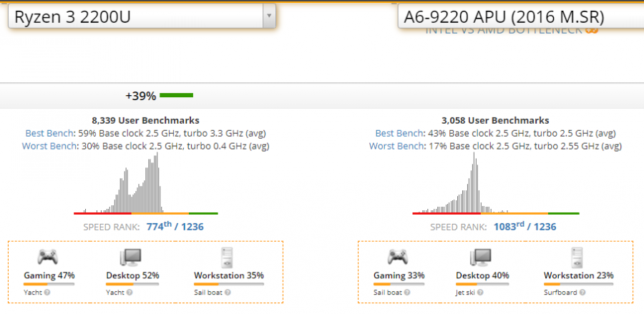Open the Worst Bench link for Ryzen 3 2200U
This screenshot has height=314, width=644.
point(49,146)
